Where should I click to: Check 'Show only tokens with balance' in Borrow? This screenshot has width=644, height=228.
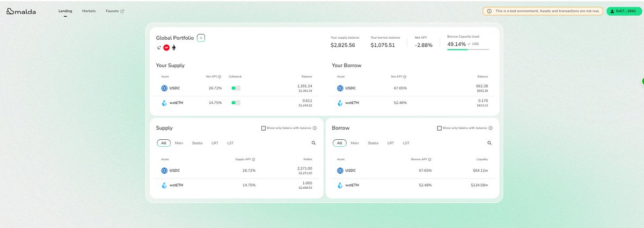tap(440, 128)
